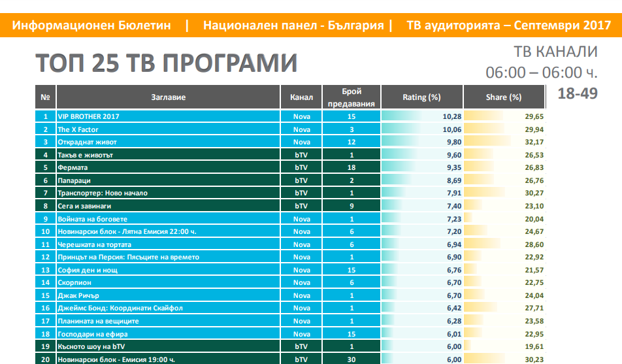Click the bTV channel cell for 'Фермата'
This screenshot has height=364, width=622.
[x=301, y=167]
